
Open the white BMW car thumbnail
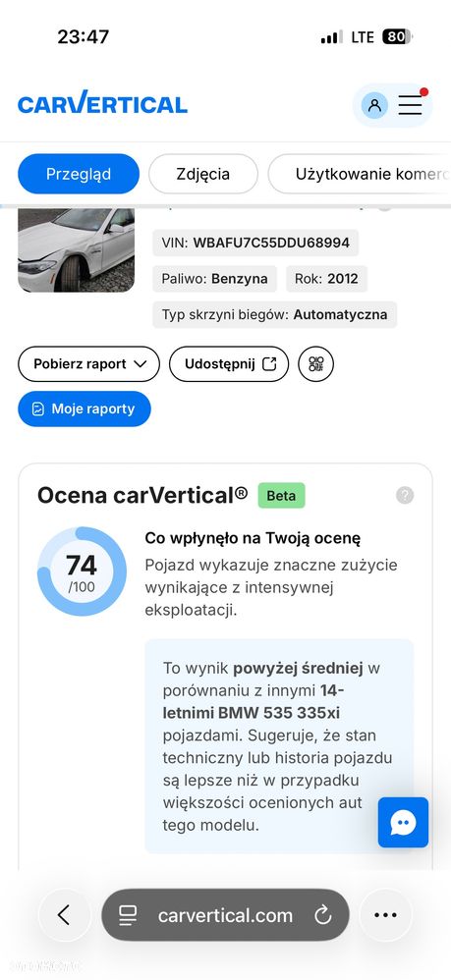77,250
